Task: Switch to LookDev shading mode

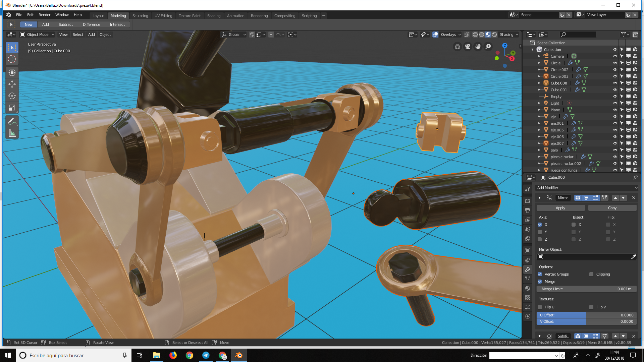Action: point(488,35)
